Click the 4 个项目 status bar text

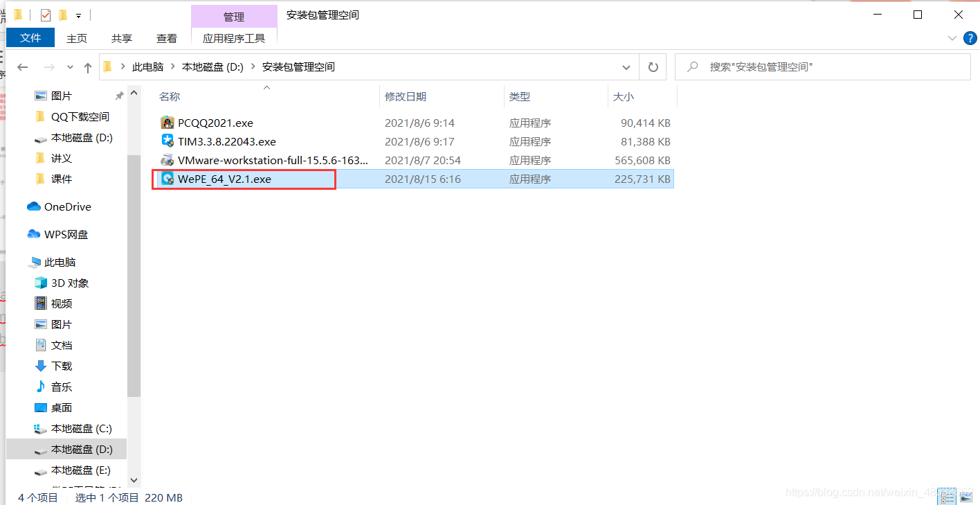[38, 497]
